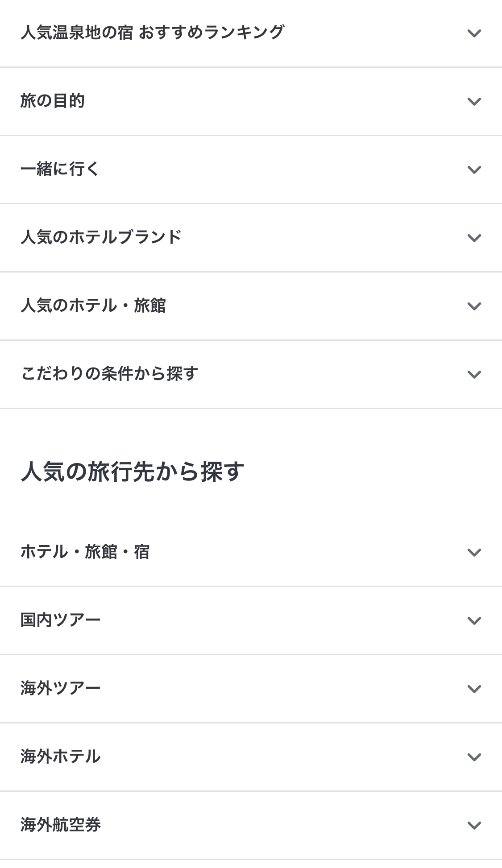Screen dimensions: 502x868
Task: Expand こだわりの条件から探す chevron arrow
Action: point(474,374)
